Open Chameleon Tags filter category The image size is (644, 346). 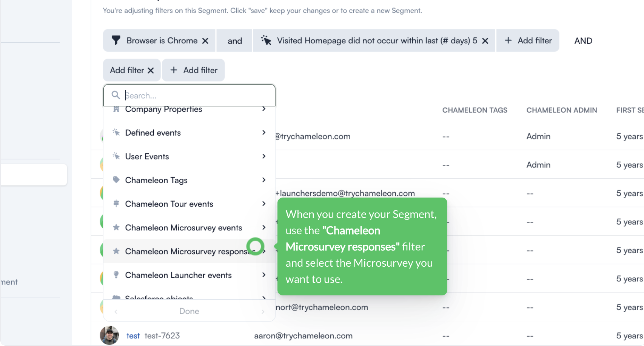click(190, 180)
